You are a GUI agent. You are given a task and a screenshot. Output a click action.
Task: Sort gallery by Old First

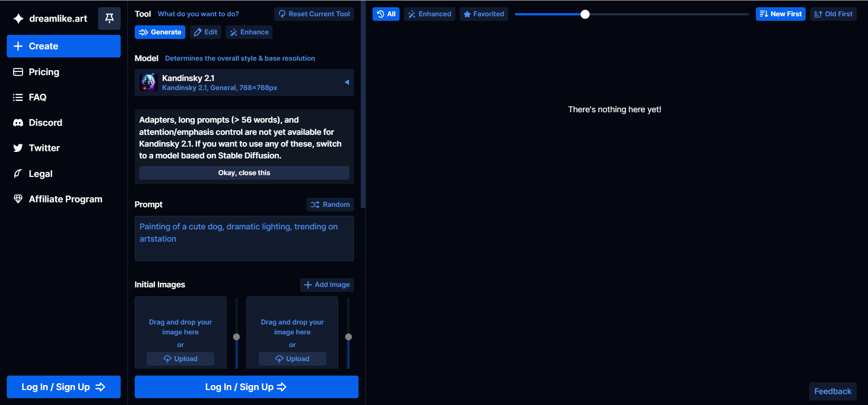pyautogui.click(x=833, y=14)
